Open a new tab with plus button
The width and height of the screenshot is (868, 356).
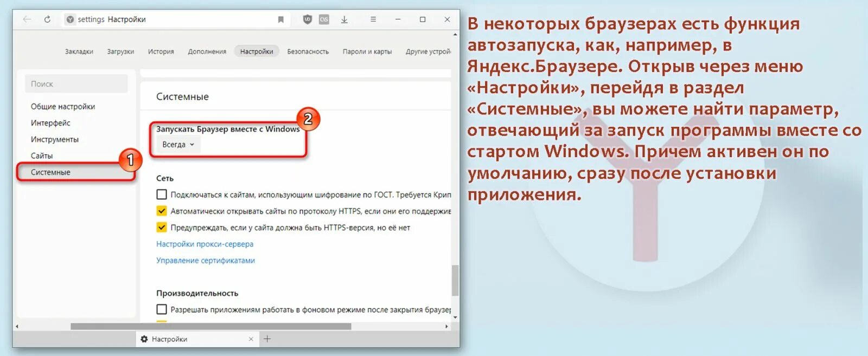tap(267, 339)
